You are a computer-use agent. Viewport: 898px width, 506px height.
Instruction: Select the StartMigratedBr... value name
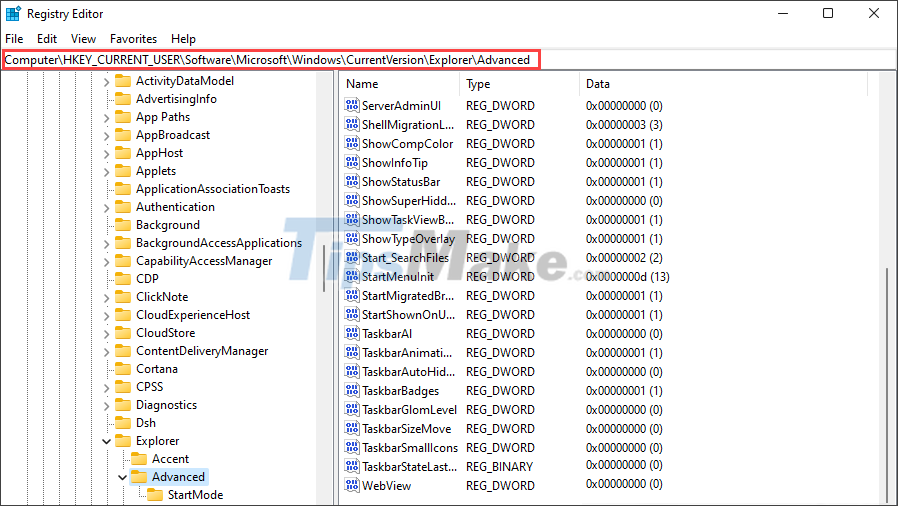click(408, 296)
